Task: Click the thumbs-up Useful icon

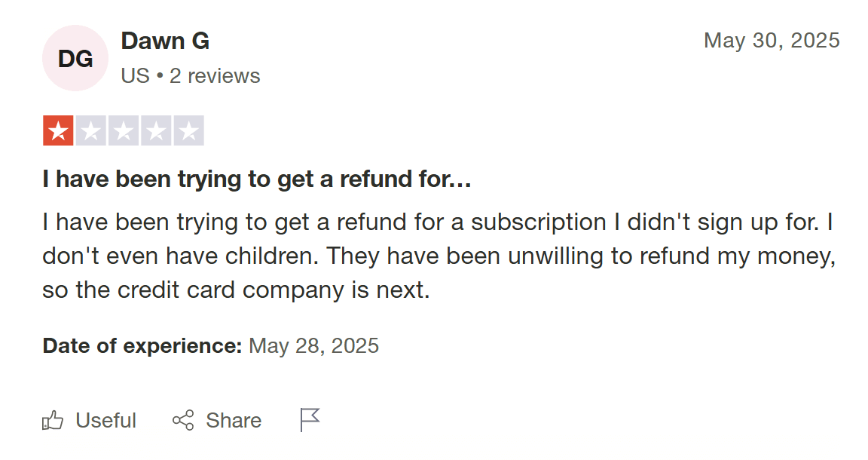Action: pos(53,420)
